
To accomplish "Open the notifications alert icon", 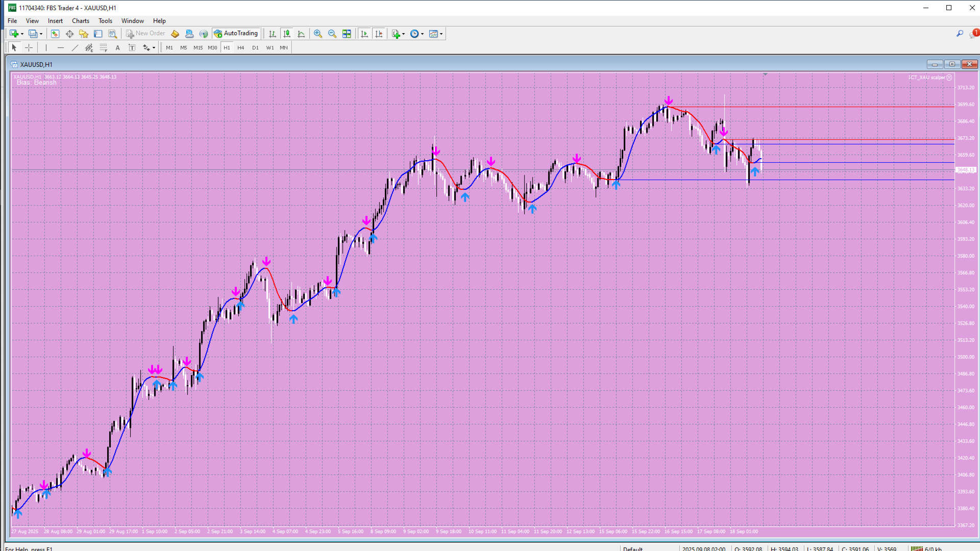I will tap(974, 34).
